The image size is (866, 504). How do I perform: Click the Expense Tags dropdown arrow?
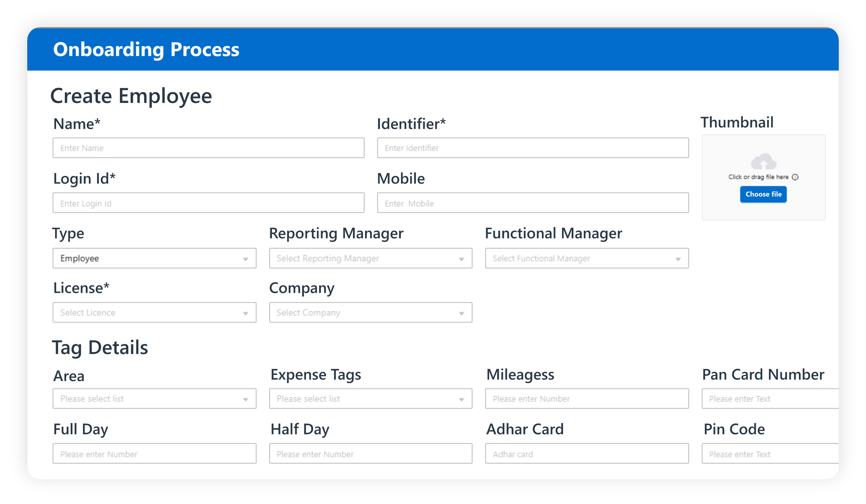pyautogui.click(x=461, y=398)
